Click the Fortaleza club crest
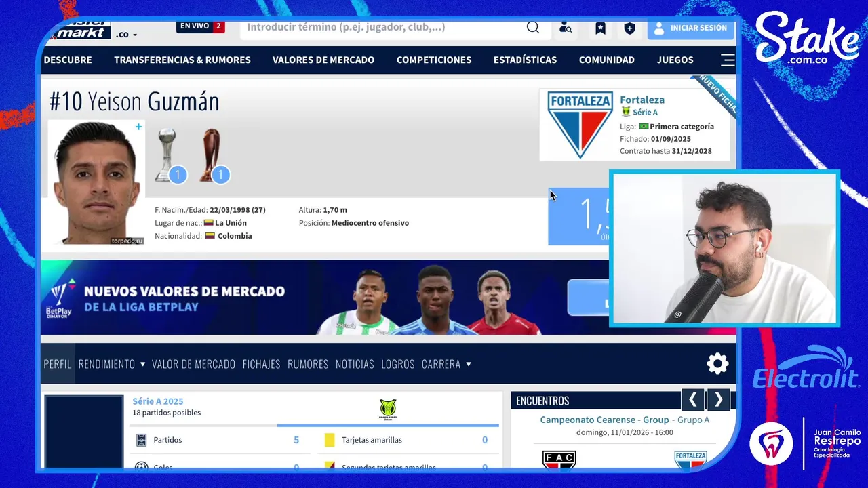The image size is (868, 488). 580,125
